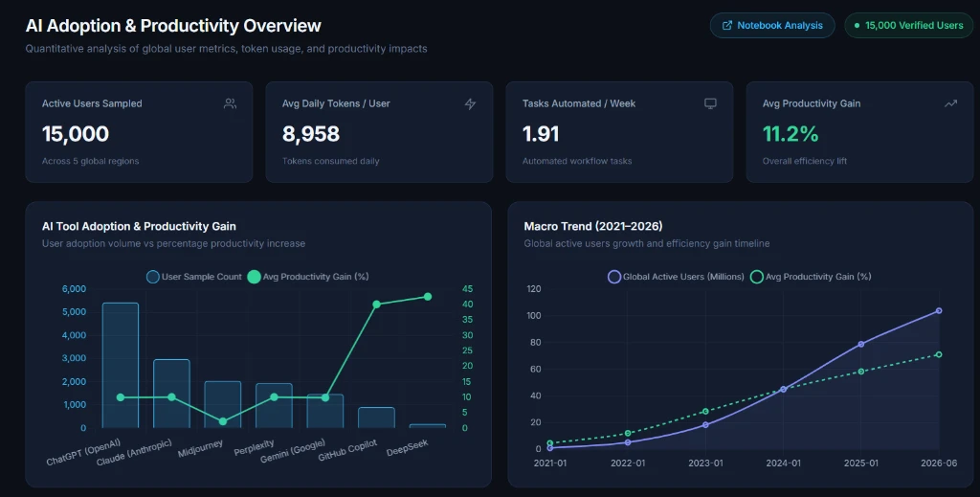Click the 'Overall efficiency lift' caption

[804, 161]
